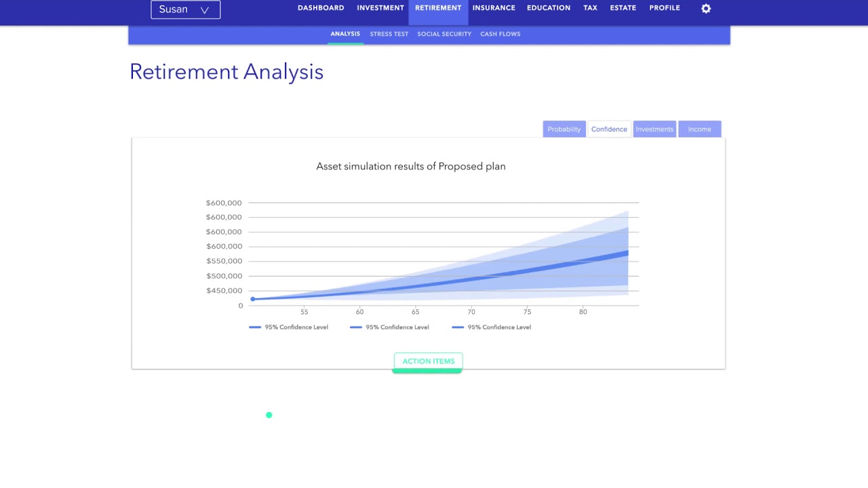Select the Confidence chart view
This screenshot has width=868, height=488.
pyautogui.click(x=609, y=129)
